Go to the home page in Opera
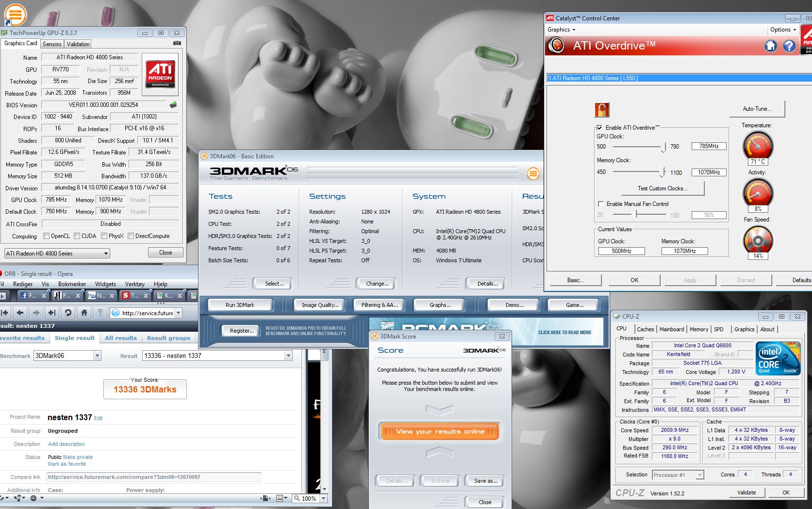 pos(84,313)
